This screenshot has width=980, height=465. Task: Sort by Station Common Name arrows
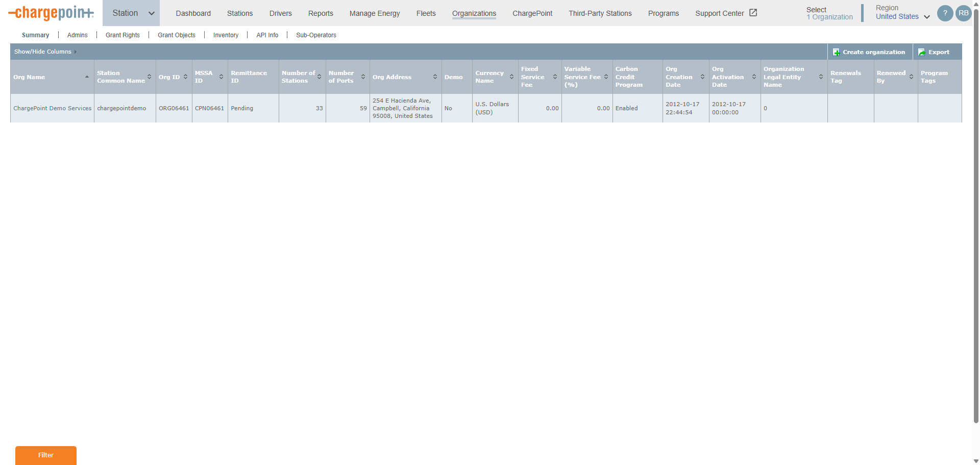[149, 77]
